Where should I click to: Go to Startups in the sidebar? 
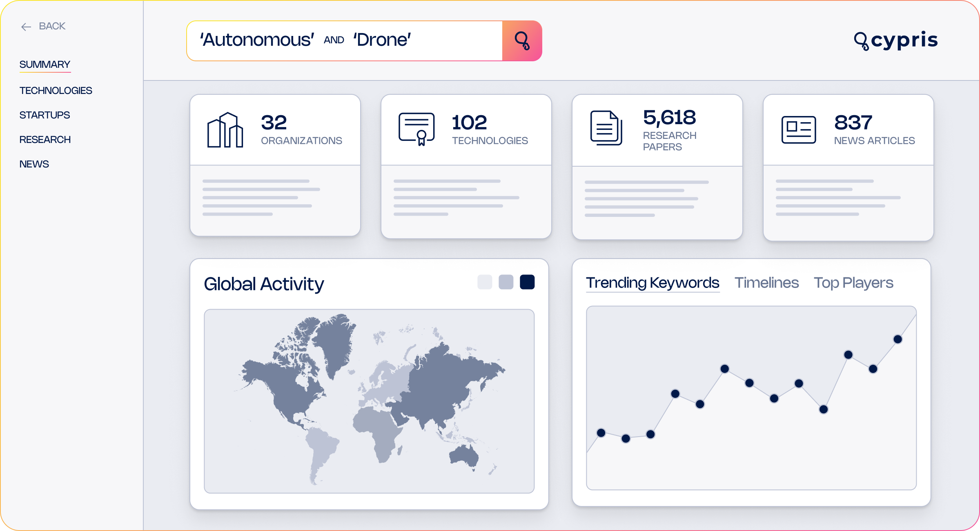(45, 115)
